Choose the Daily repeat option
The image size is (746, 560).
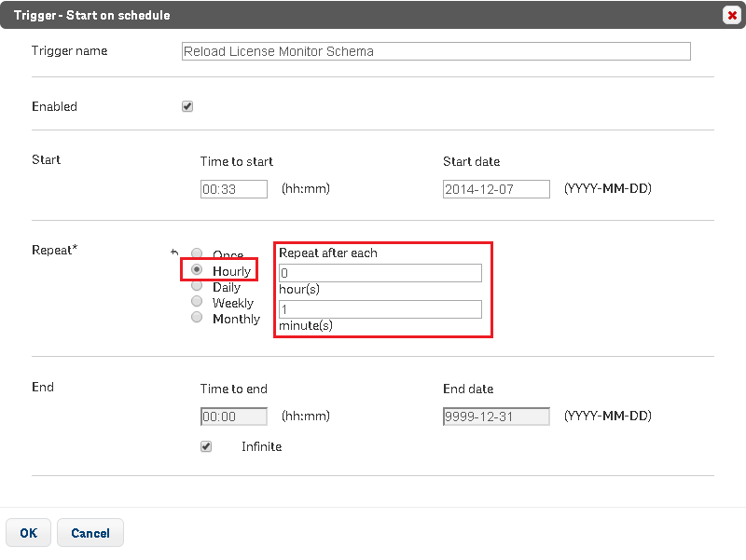coord(197,286)
